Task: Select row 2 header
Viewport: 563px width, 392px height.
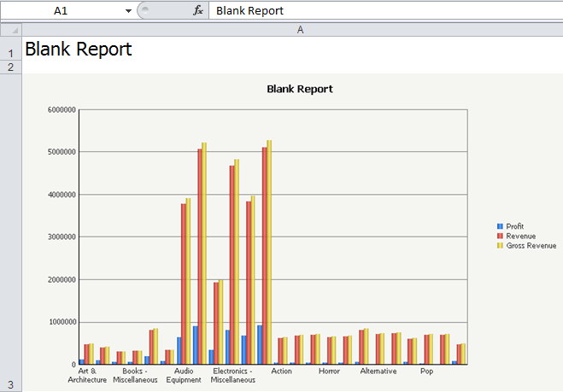Action: point(11,67)
